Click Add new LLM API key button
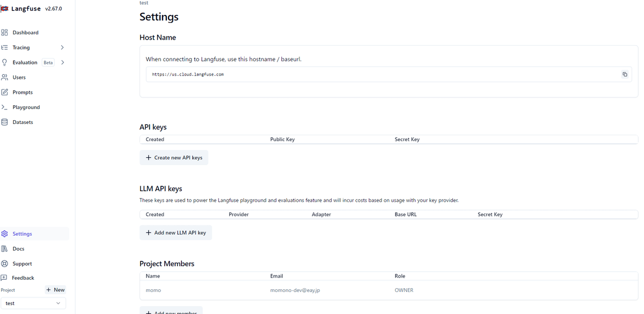The image size is (644, 314). [175, 233]
